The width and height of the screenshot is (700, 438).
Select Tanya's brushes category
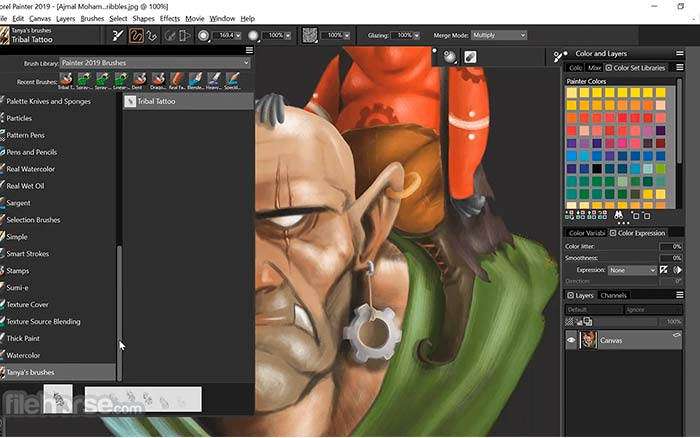tap(58, 372)
